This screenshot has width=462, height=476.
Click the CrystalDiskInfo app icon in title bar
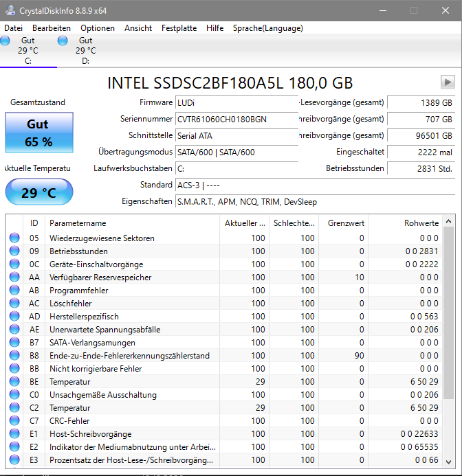(10, 10)
